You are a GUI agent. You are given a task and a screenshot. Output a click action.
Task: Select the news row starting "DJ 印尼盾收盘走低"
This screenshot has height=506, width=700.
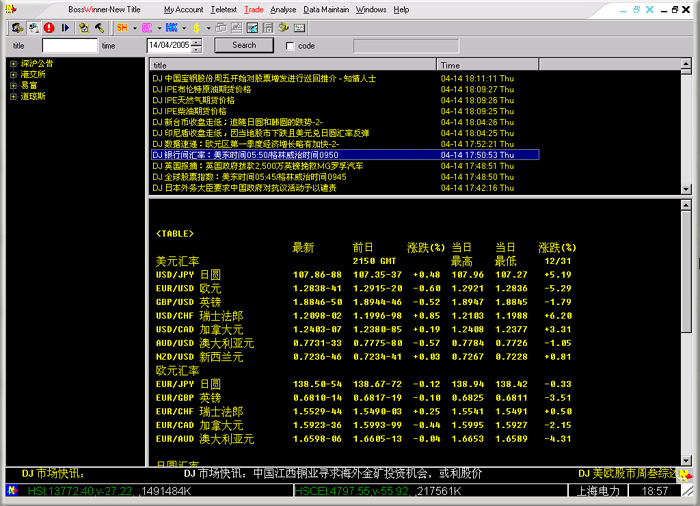click(x=344, y=133)
